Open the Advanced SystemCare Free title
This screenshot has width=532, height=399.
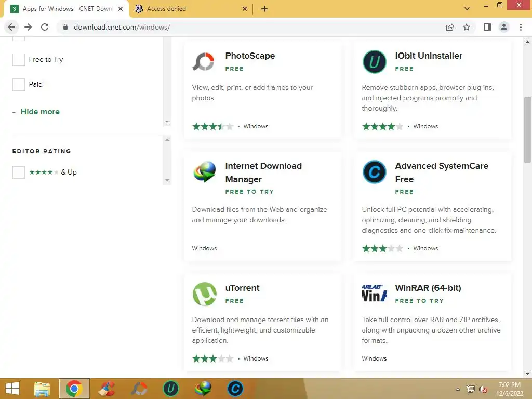(442, 172)
